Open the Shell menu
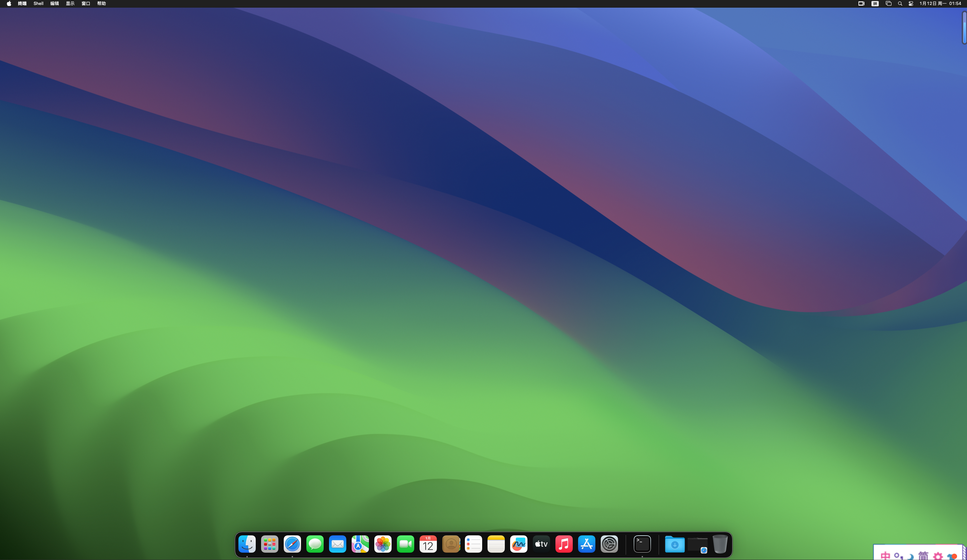Image resolution: width=967 pixels, height=560 pixels. coord(38,3)
